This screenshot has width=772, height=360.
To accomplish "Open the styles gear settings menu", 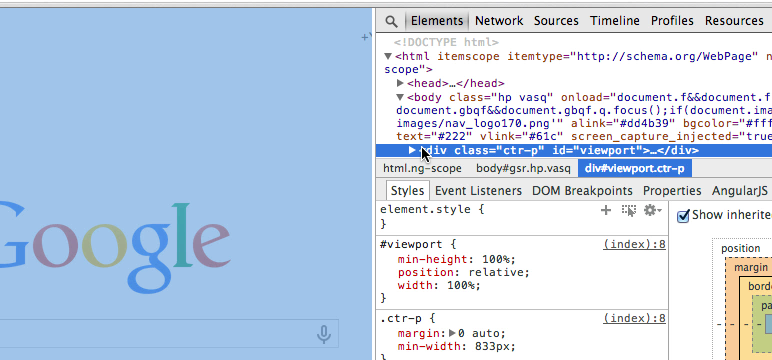I will [652, 210].
